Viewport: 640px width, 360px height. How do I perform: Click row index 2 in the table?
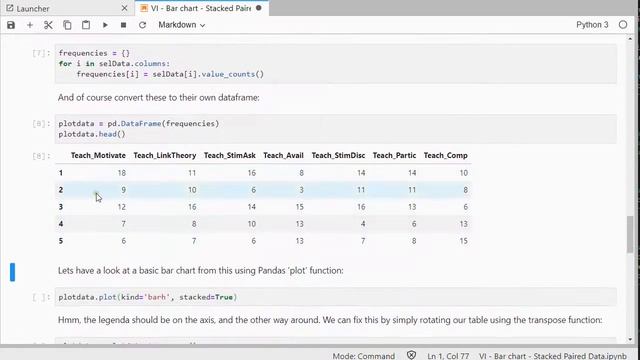point(61,190)
